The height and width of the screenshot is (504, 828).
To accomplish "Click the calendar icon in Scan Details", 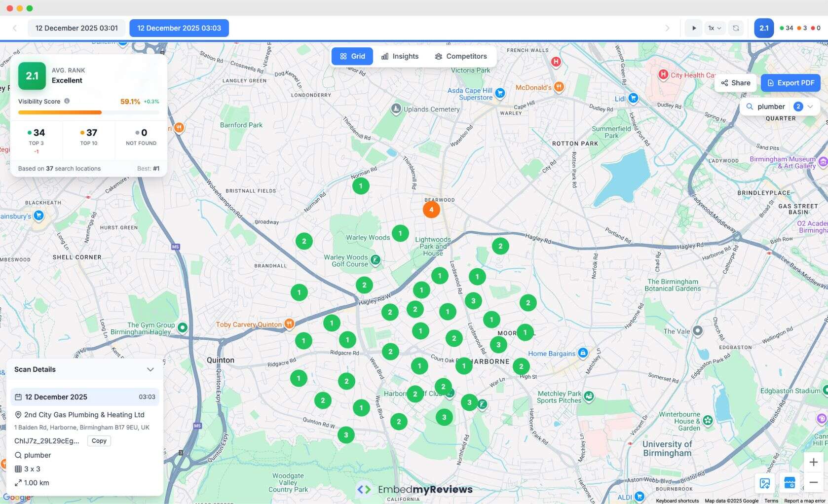I will 18,397.
